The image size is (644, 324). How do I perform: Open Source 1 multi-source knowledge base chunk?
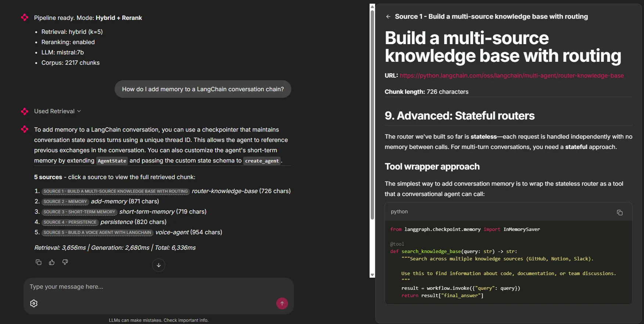point(116,191)
